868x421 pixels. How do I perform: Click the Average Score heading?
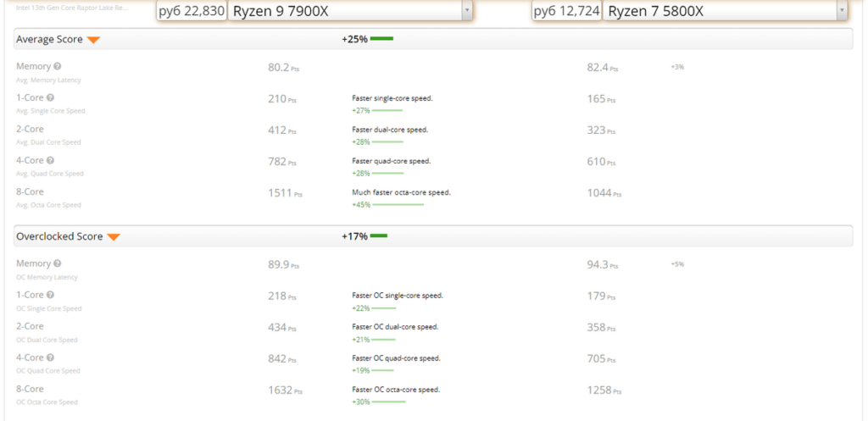(49, 39)
